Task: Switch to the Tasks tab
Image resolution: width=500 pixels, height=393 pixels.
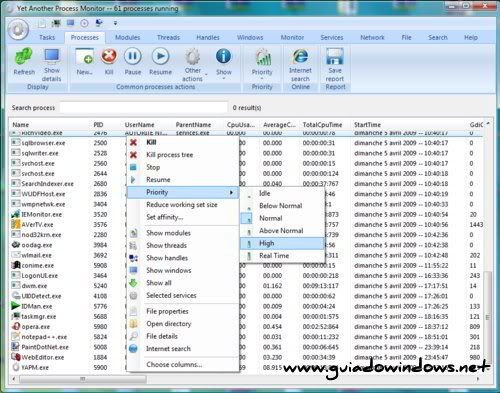Action: click(x=47, y=37)
